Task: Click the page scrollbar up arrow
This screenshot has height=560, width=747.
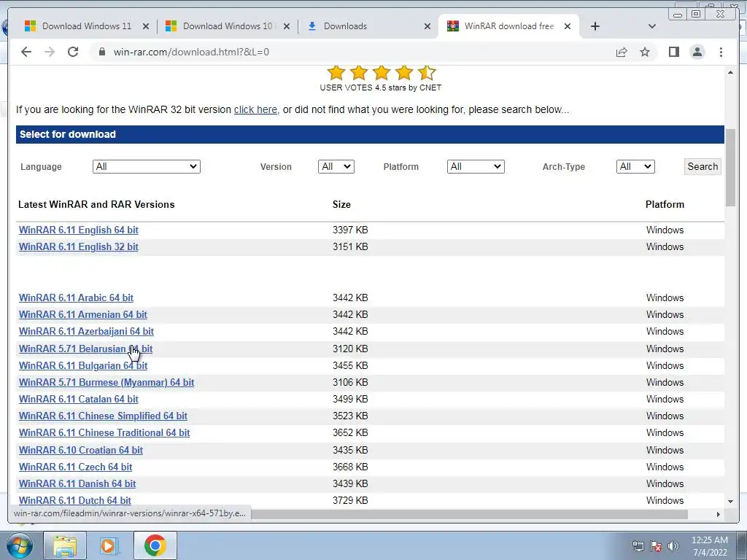Action: [x=730, y=72]
